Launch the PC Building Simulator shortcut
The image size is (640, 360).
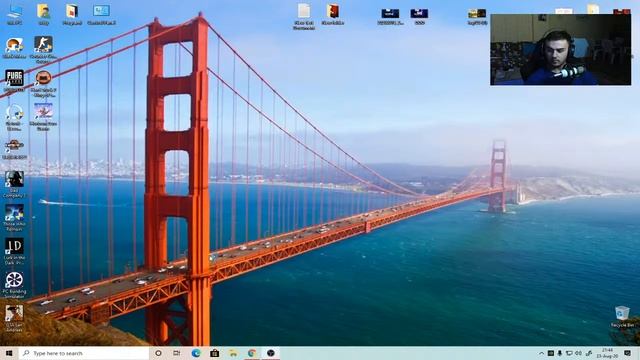(14, 285)
